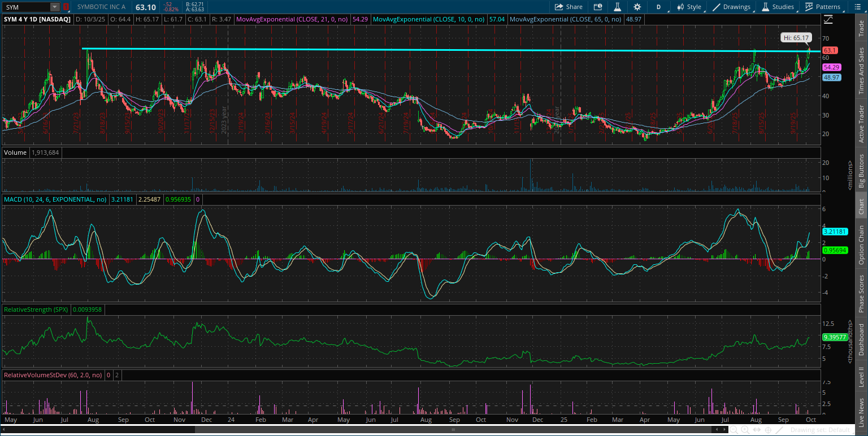This screenshot has width=868, height=436.
Task: Click the Share button in toolbar
Action: pos(568,7)
